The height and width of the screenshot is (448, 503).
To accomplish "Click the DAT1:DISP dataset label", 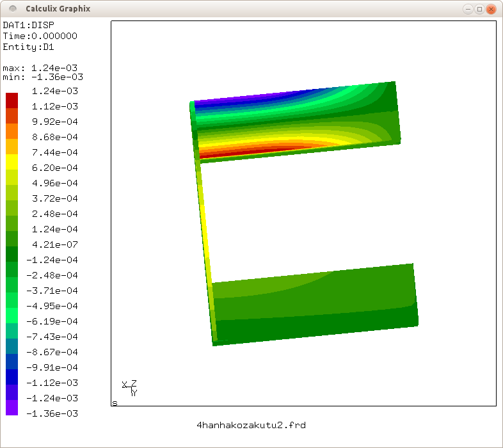I will (x=29, y=25).
